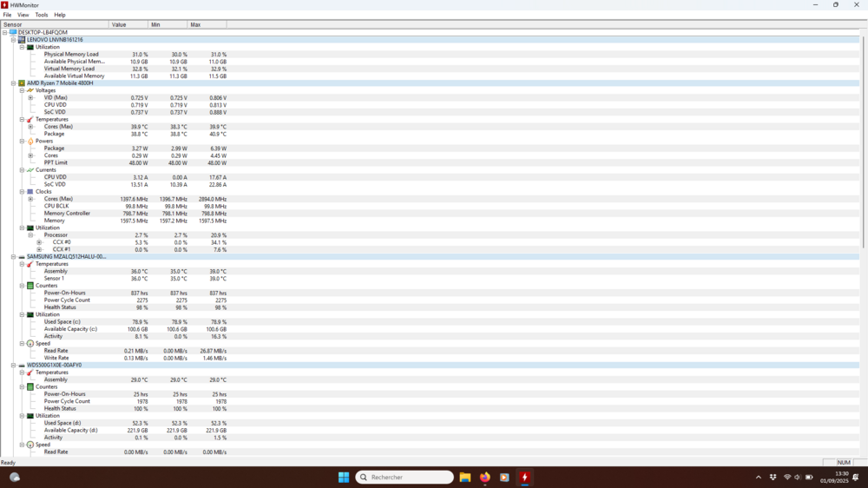Click the HWMonitor icon in the taskbar

pyautogui.click(x=523, y=478)
